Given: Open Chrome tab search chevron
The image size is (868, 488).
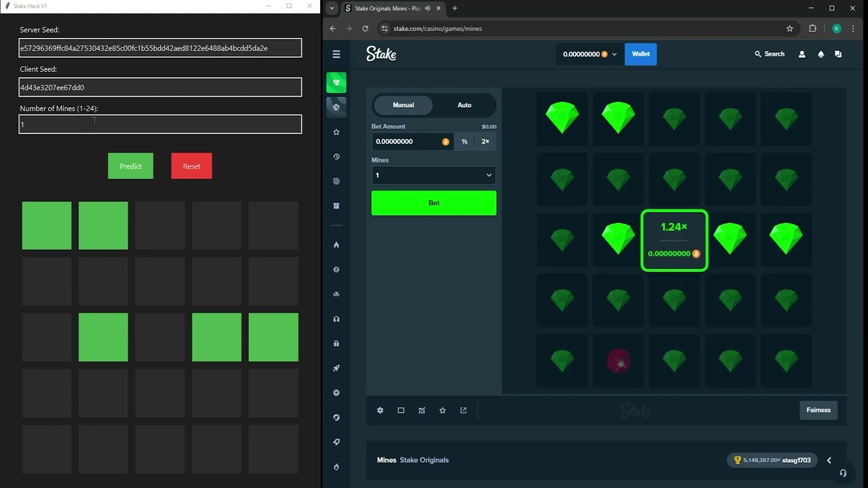Looking at the screenshot, I should coord(331,8).
